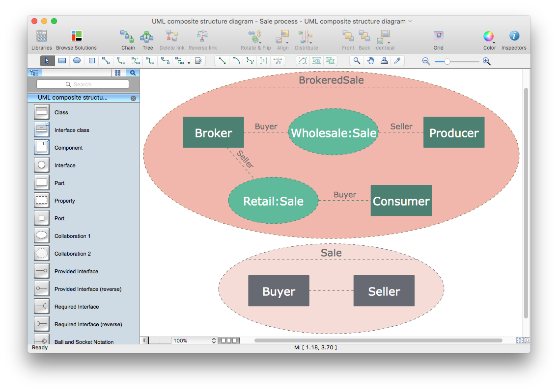The height and width of the screenshot is (392, 558).
Task: Open the document title dropdown menu
Action: coord(411,21)
